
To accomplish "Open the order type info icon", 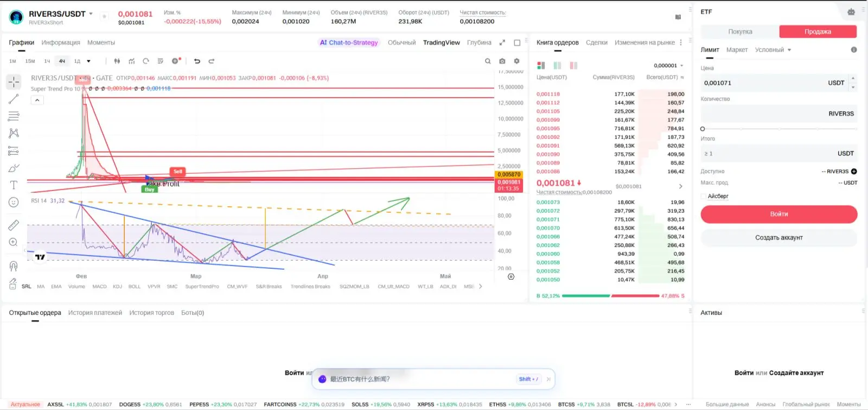I will 854,50.
